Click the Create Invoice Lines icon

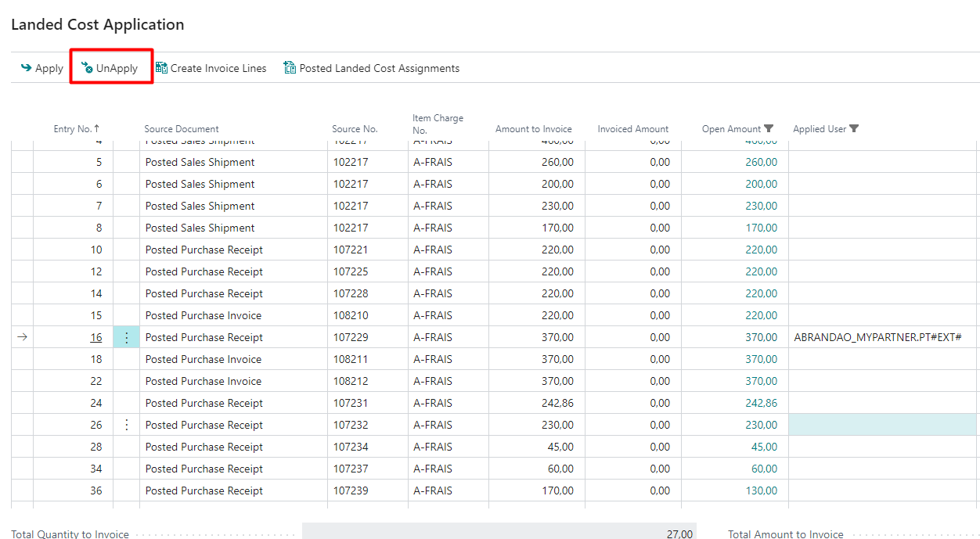tap(161, 68)
